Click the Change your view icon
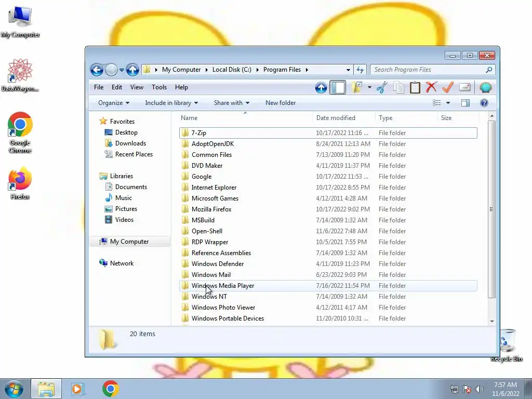 (x=436, y=103)
